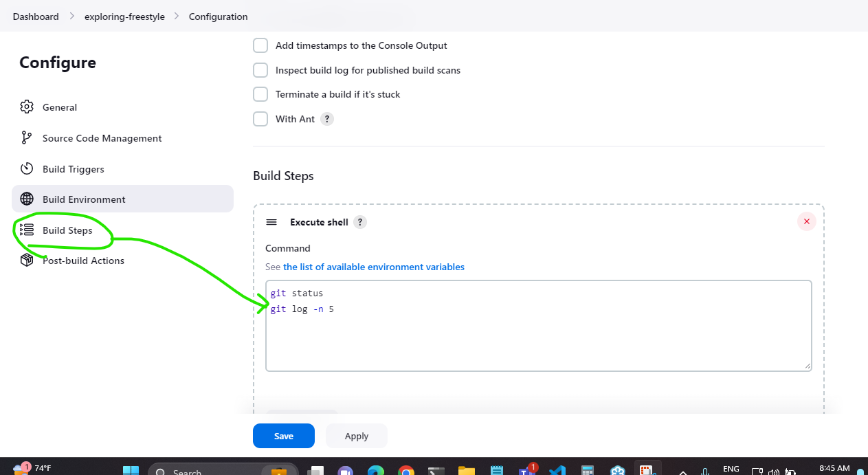Viewport: 868px width, 475px height.
Task: Select the circled Build Steps list icon
Action: 26,230
